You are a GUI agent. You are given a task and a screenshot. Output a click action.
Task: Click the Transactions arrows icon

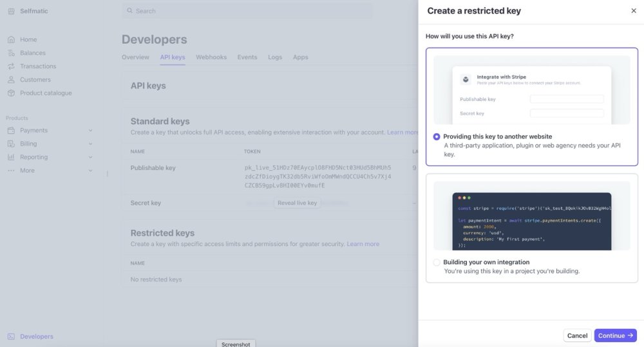(x=11, y=66)
